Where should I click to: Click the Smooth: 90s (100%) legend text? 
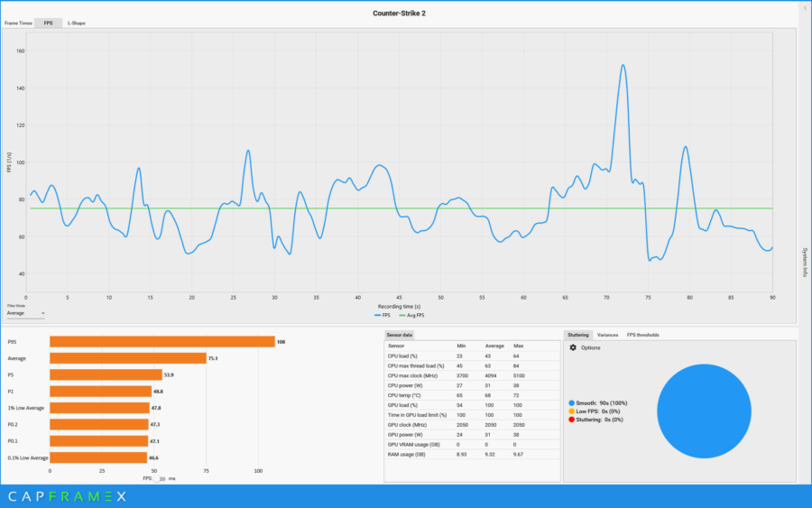point(601,402)
